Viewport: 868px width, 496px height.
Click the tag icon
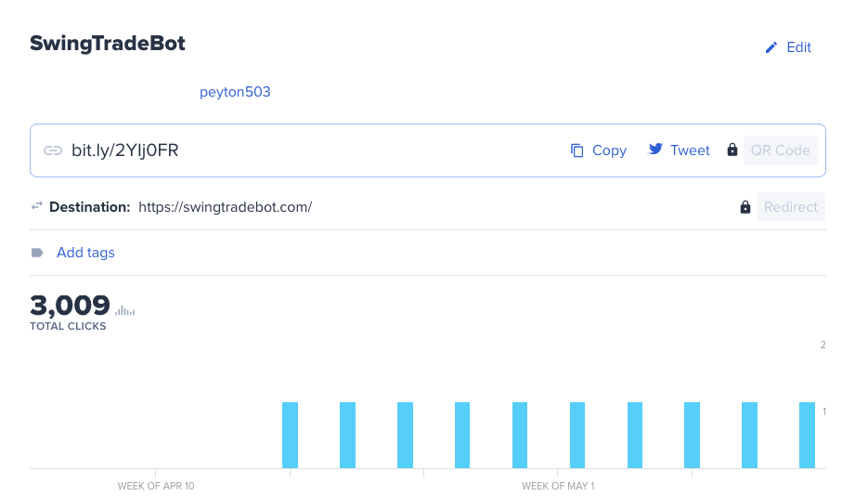coord(37,253)
